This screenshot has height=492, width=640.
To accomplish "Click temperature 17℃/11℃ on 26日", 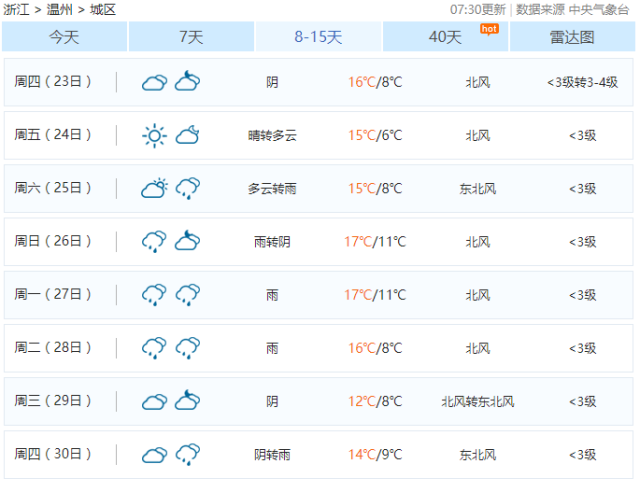I will coord(375,242).
